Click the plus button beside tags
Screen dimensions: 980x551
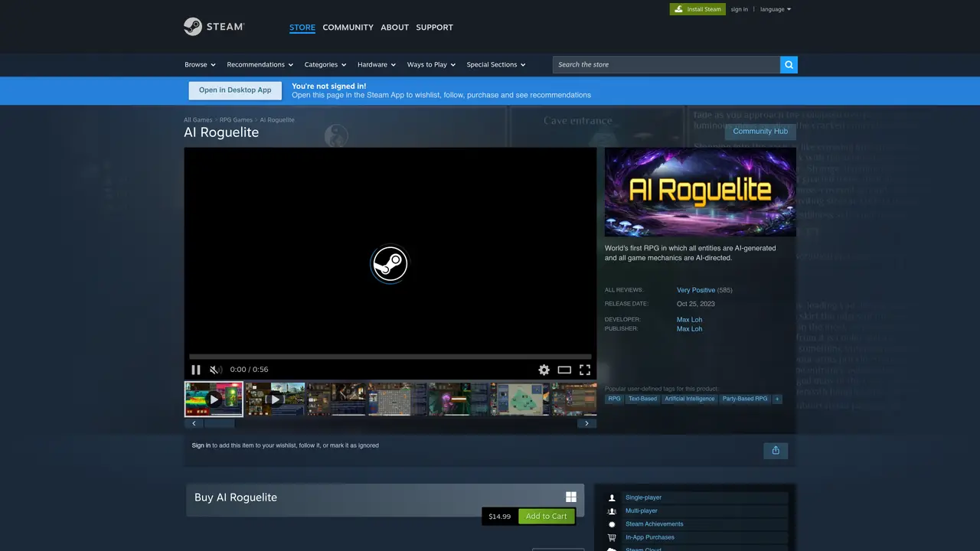pos(777,399)
